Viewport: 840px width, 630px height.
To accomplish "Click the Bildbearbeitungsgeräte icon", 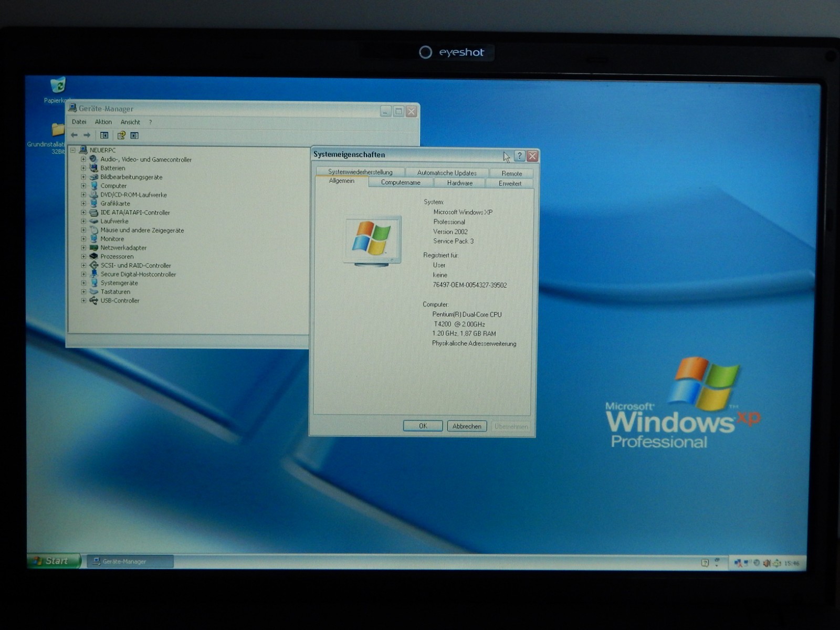I will click(94, 177).
